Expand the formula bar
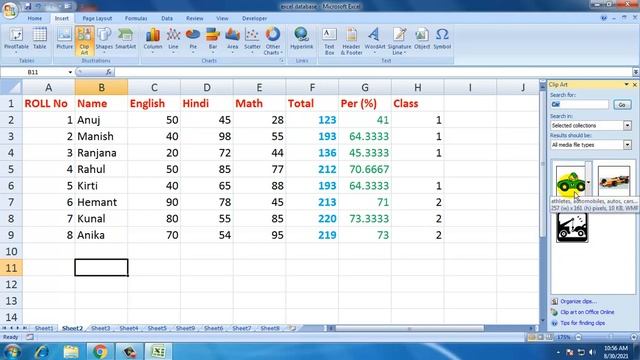This screenshot has width=640, height=360. [636, 72]
